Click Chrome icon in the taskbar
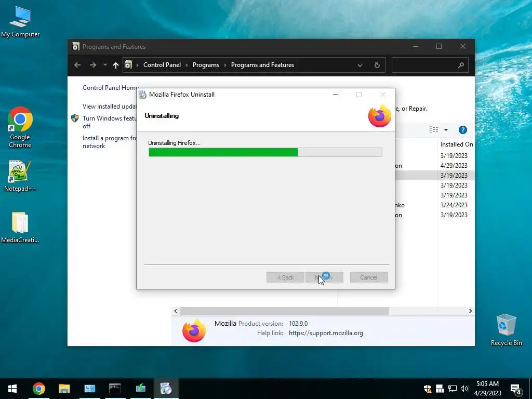This screenshot has width=532, height=399. (x=38, y=389)
